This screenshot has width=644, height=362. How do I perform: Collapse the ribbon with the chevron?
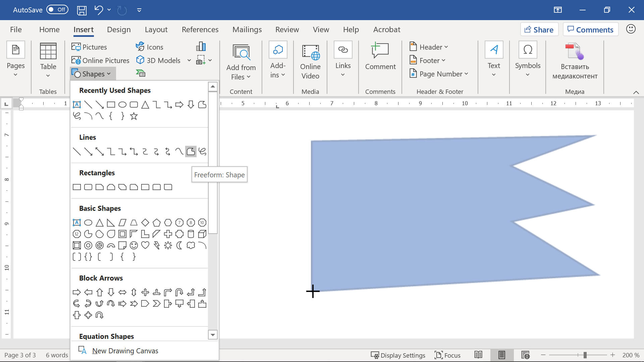coord(636,92)
